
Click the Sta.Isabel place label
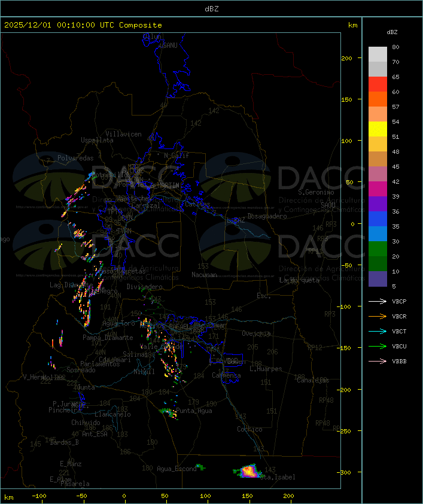click(x=278, y=477)
